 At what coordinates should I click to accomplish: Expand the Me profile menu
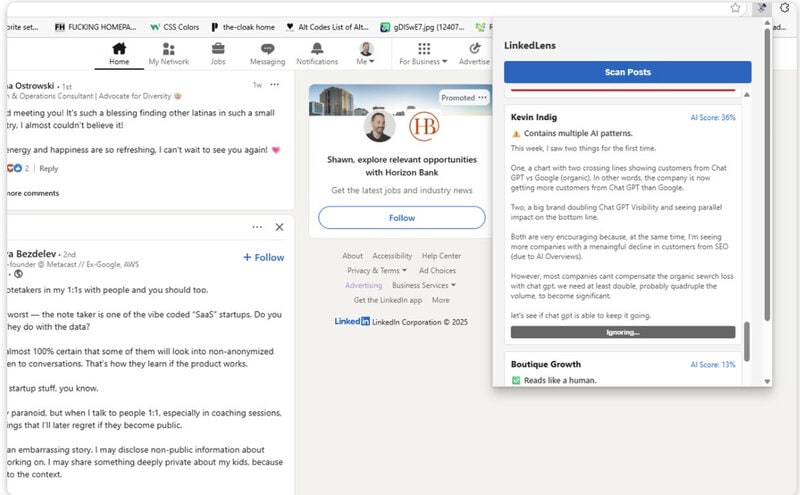click(x=365, y=54)
